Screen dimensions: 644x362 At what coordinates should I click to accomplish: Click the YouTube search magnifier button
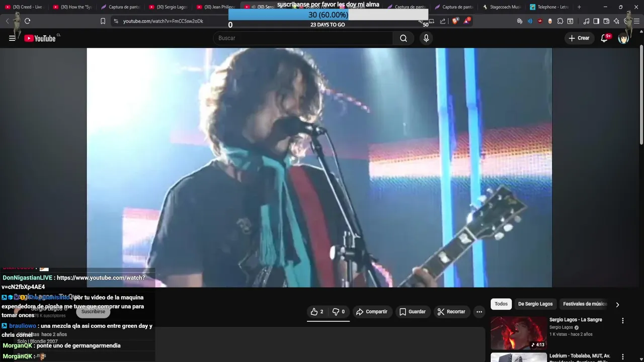point(404,38)
